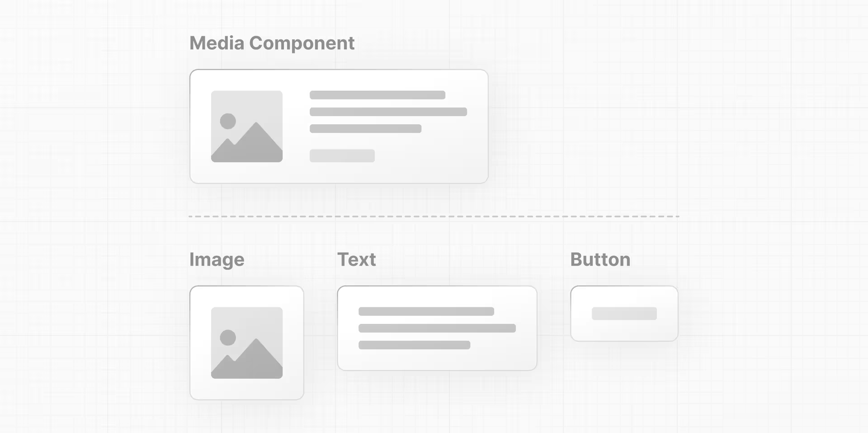Click the first text line in Media Component
Screen dimensions: 868x433
click(377, 95)
